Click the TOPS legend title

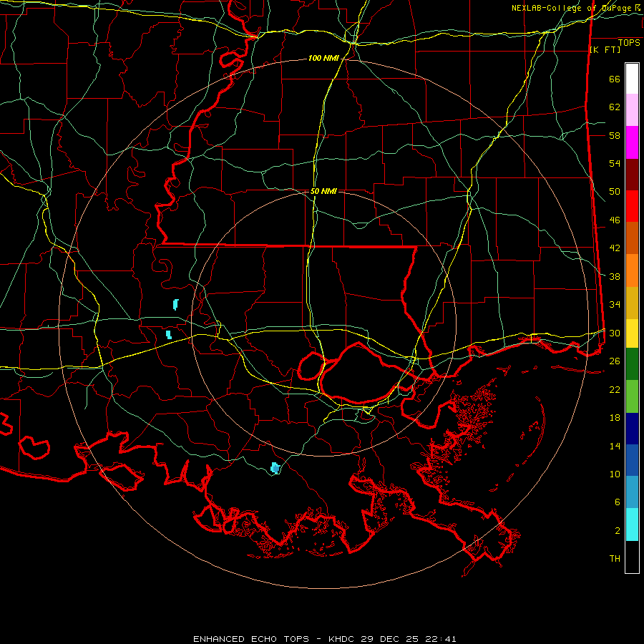pos(629,43)
